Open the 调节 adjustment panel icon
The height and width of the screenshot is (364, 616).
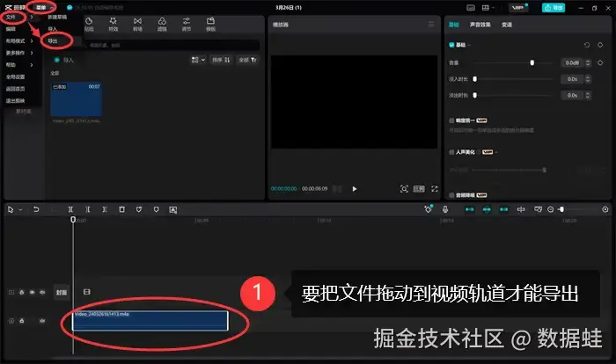click(187, 24)
